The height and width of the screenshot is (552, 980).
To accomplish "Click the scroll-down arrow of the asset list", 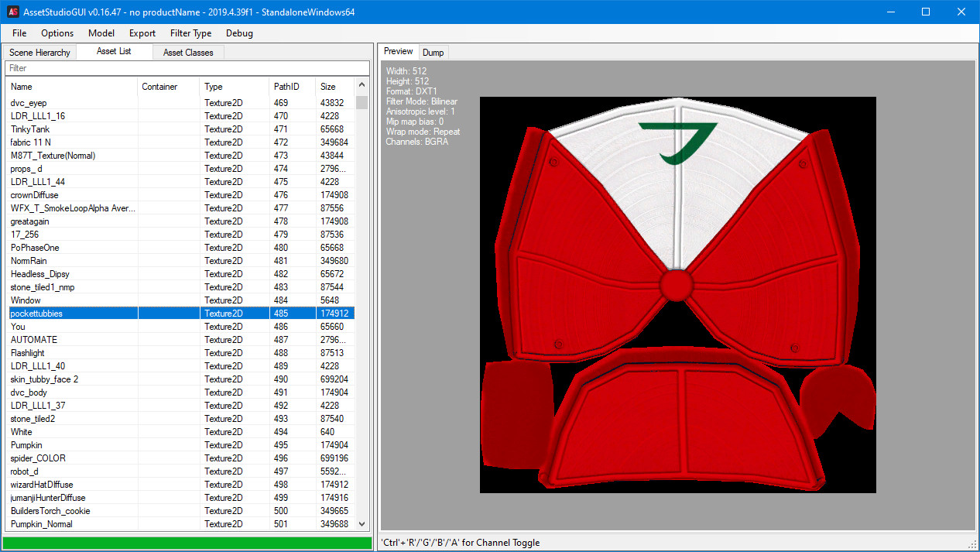I will [x=361, y=523].
